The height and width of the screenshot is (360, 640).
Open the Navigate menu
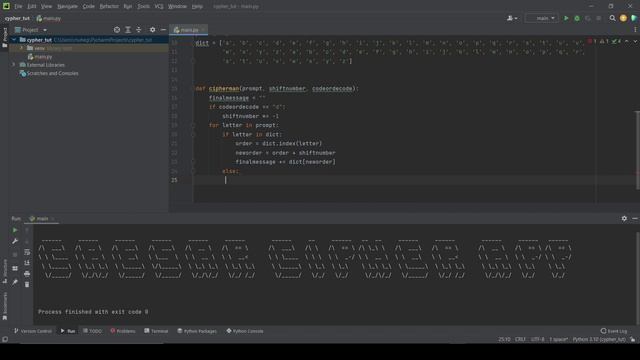click(67, 7)
